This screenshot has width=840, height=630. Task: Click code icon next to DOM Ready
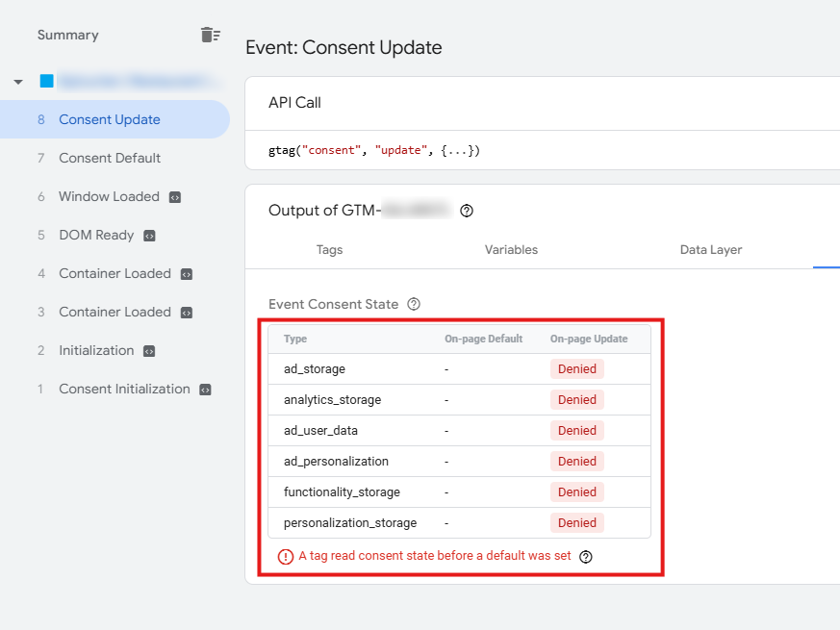click(x=149, y=236)
